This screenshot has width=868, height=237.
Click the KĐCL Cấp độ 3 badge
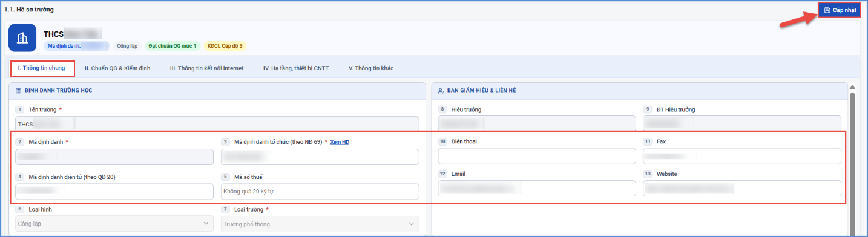pyautogui.click(x=225, y=45)
